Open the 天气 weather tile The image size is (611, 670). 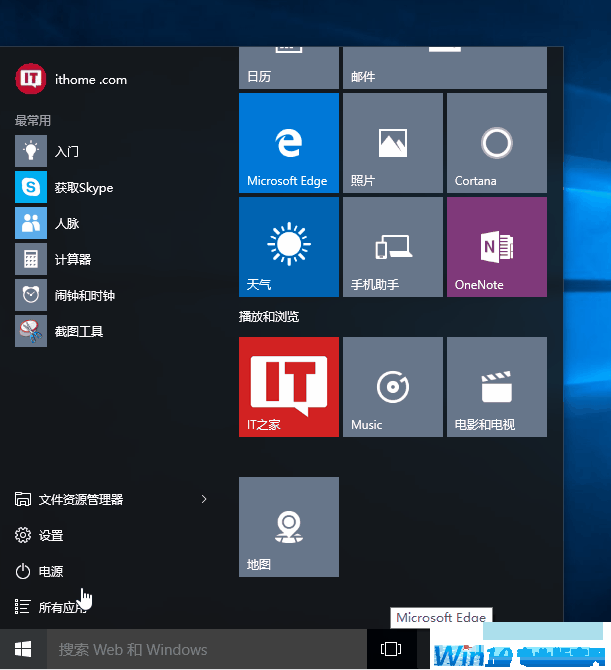coord(289,247)
